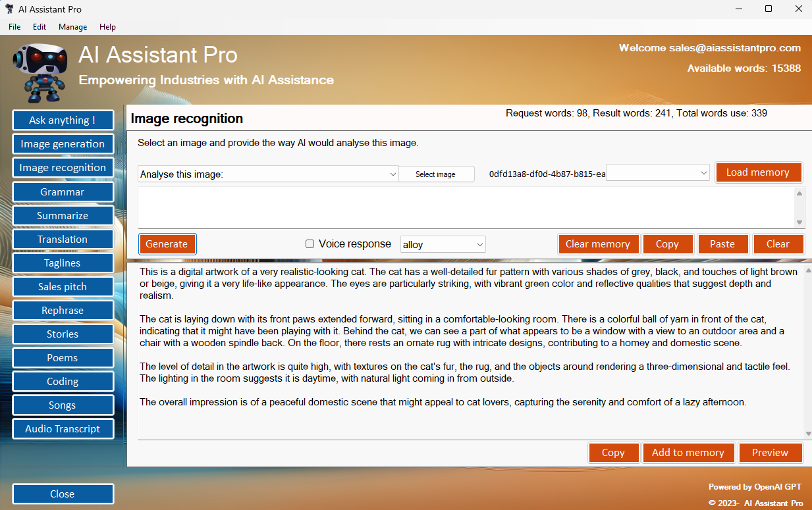Maximize the AI Assistant Pro window

tap(768, 9)
